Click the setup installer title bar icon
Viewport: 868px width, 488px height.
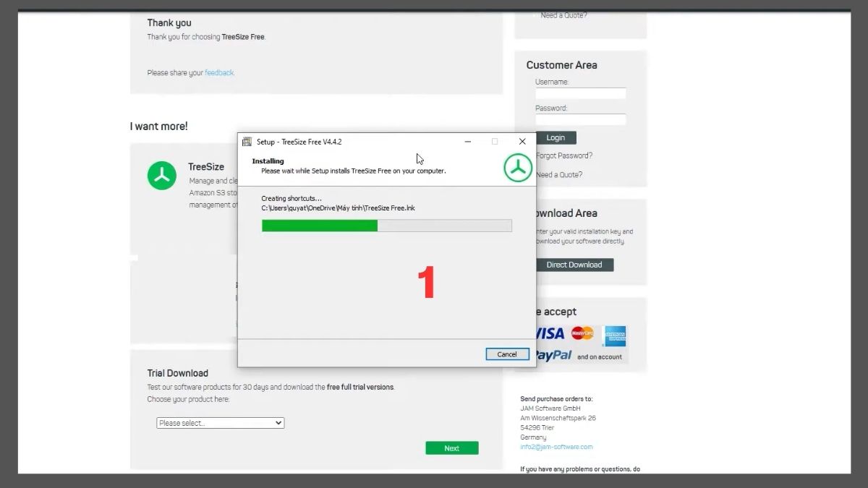click(x=247, y=142)
